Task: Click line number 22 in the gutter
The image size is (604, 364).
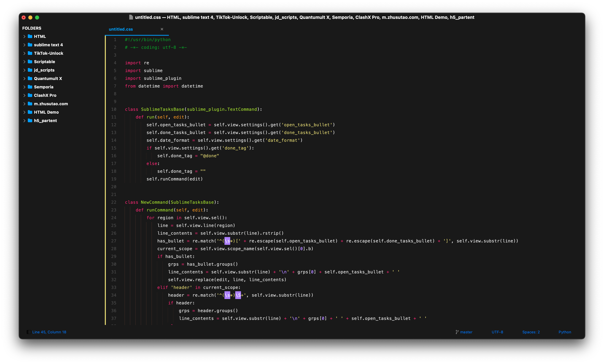Action: click(x=114, y=202)
